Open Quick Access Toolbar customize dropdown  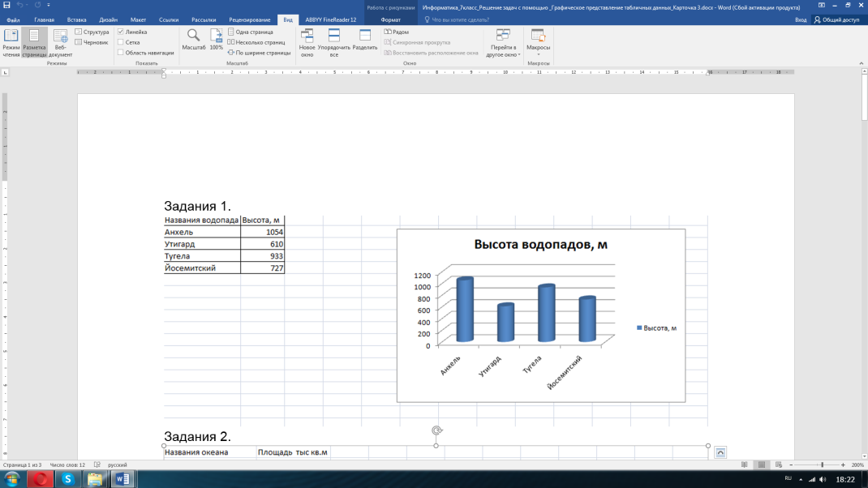[x=49, y=5]
